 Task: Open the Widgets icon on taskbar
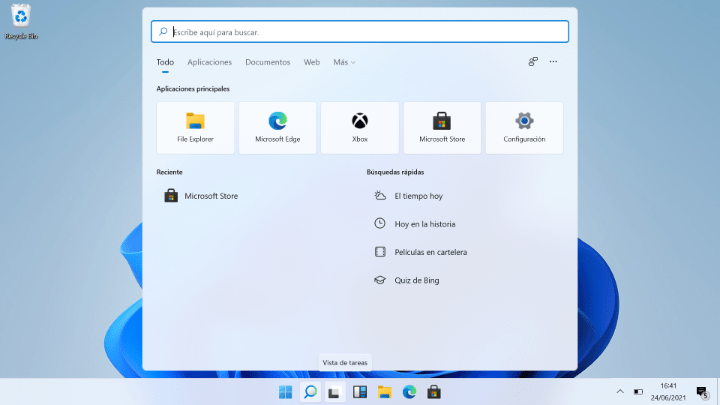pyautogui.click(x=360, y=392)
